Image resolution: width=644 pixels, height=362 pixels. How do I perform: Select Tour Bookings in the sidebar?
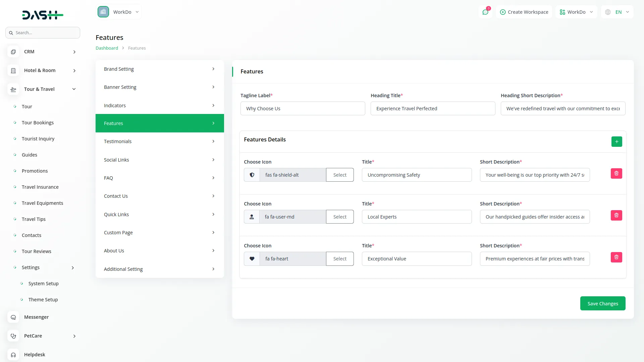[38, 123]
